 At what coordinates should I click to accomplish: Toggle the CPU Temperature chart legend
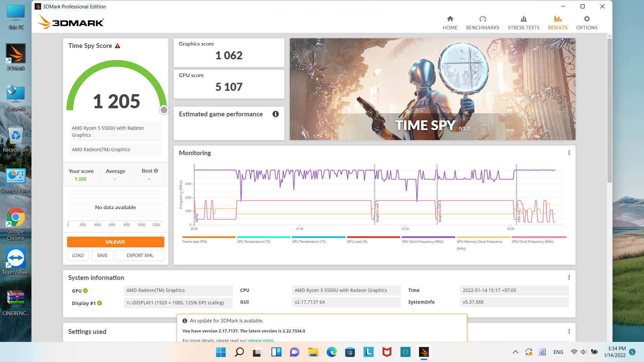point(264,240)
